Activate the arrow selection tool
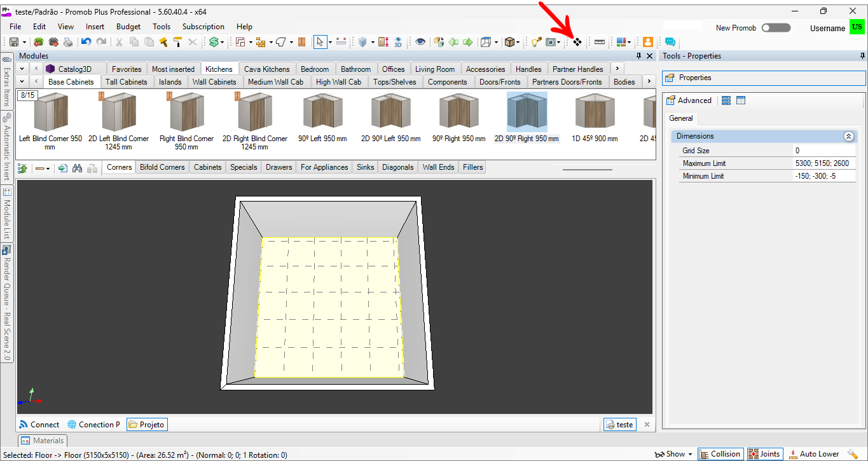868x461 pixels. point(320,42)
